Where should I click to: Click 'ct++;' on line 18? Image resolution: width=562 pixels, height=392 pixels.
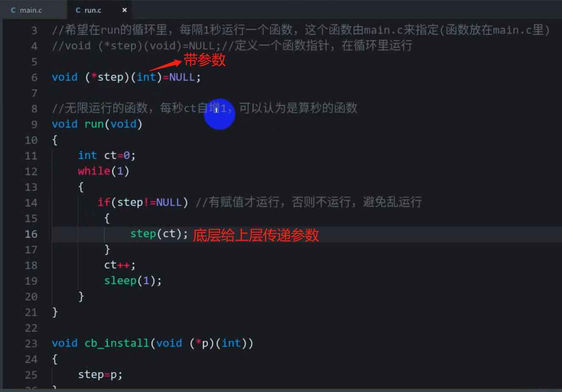[x=120, y=265]
